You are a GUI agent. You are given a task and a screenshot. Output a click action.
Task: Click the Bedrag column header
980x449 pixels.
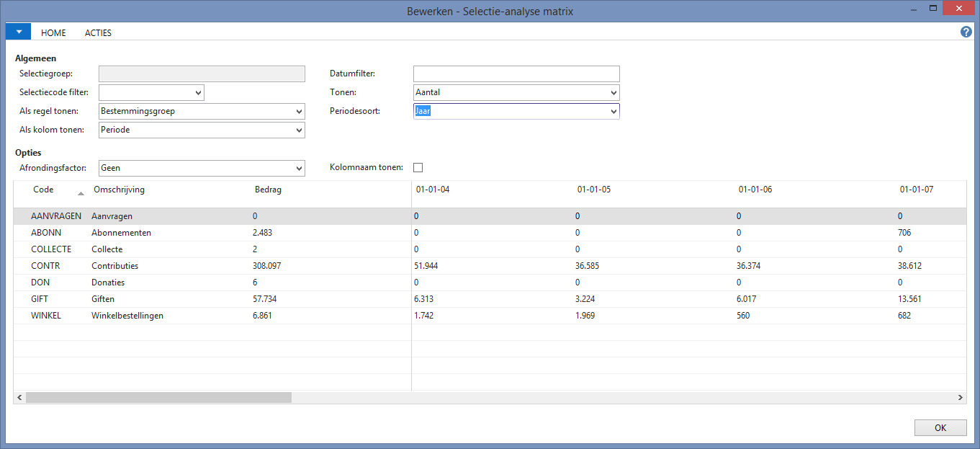click(268, 190)
